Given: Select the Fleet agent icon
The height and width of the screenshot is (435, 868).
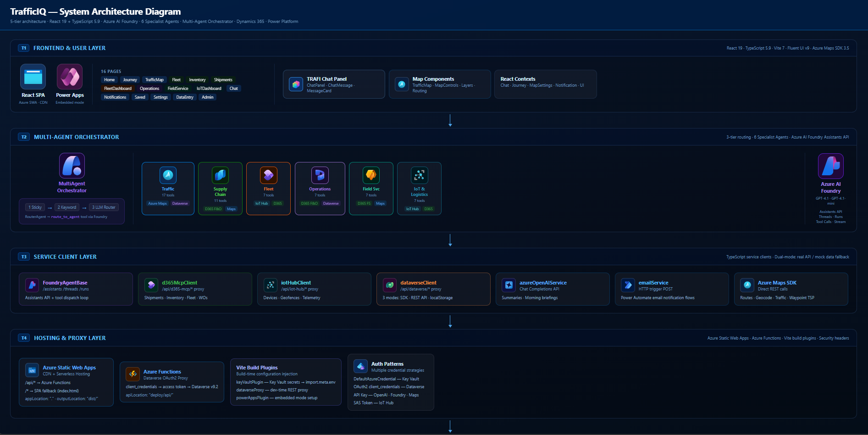Looking at the screenshot, I should [x=269, y=175].
